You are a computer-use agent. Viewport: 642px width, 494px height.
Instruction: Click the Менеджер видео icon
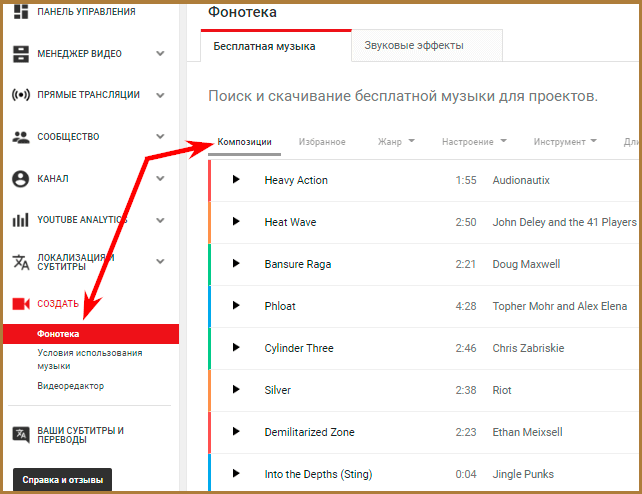click(21, 54)
